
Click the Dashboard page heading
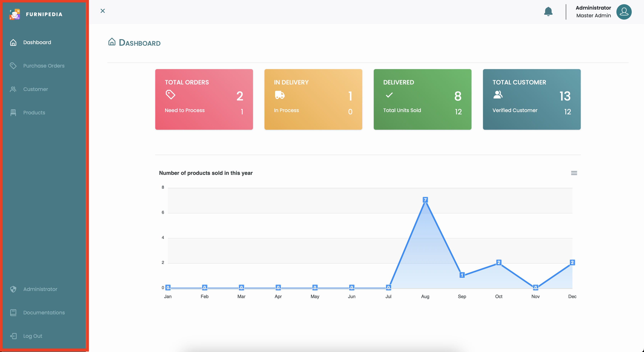(139, 43)
